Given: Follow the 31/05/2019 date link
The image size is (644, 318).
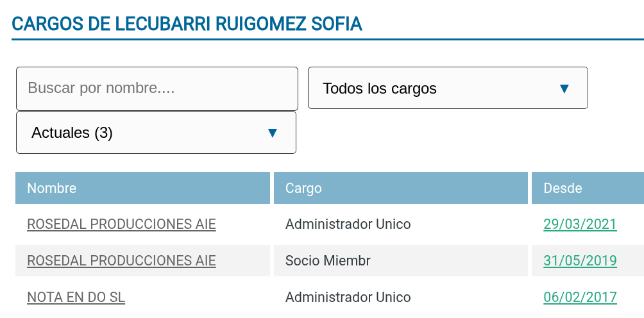Looking at the screenshot, I should pos(580,261).
